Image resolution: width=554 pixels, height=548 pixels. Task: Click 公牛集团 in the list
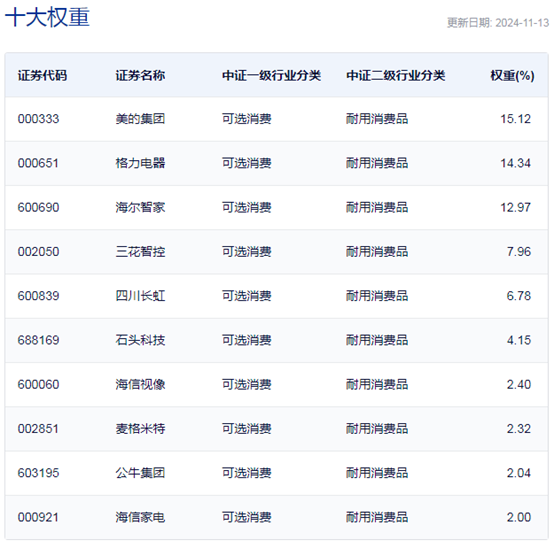click(140, 473)
